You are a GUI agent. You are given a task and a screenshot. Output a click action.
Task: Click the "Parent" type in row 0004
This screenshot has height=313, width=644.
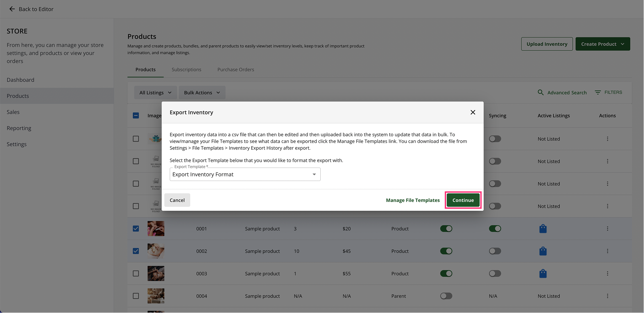coord(398,296)
